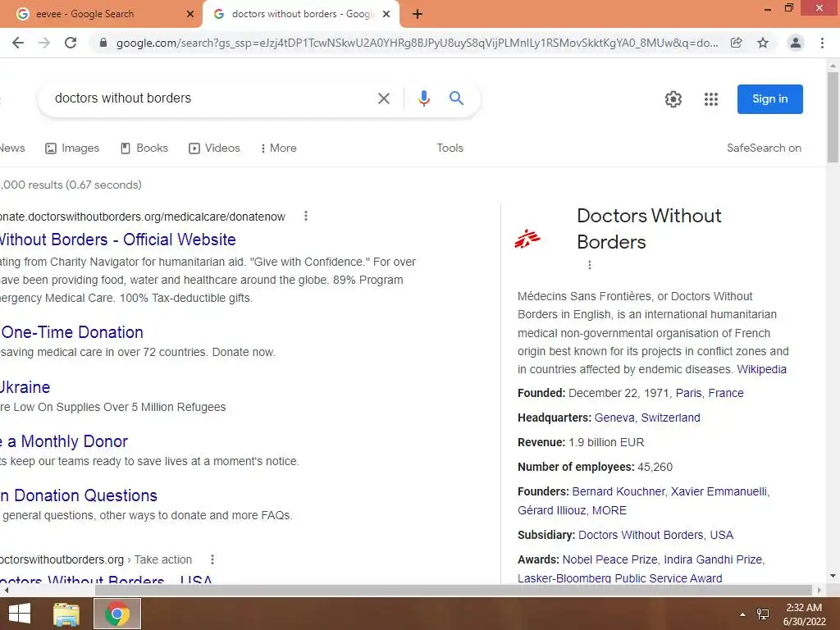The height and width of the screenshot is (630, 840).
Task: Open Windows Start menu
Action: pyautogui.click(x=20, y=614)
